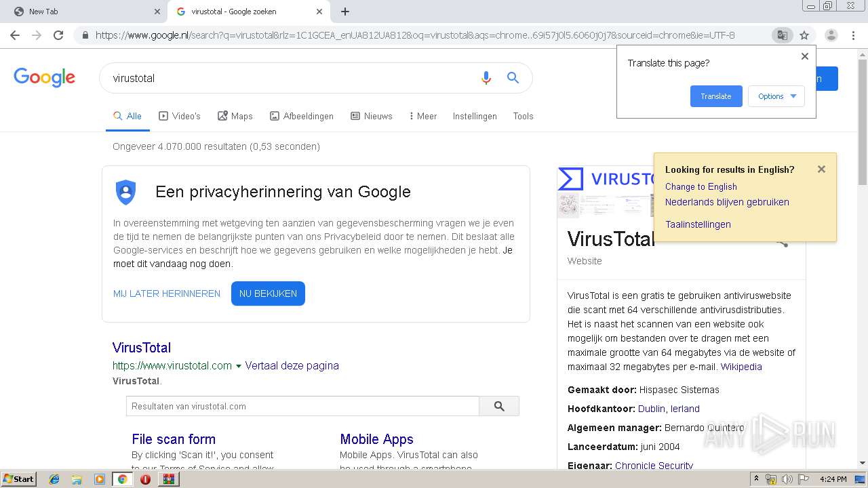Switch to Afbeeldingen results tab
Viewport: 868px width, 488px height.
(x=302, y=116)
